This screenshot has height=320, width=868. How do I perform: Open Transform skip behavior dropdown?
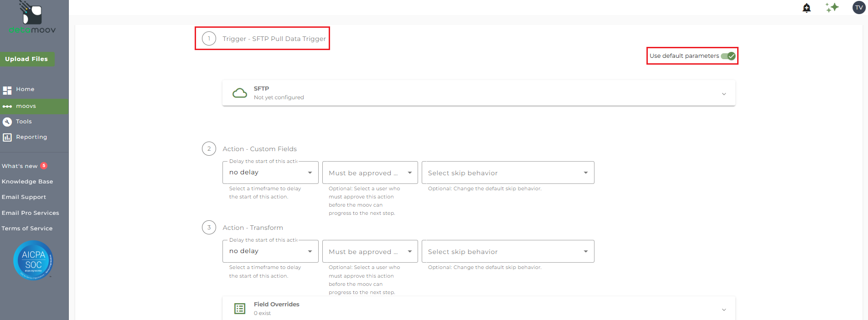(x=507, y=252)
